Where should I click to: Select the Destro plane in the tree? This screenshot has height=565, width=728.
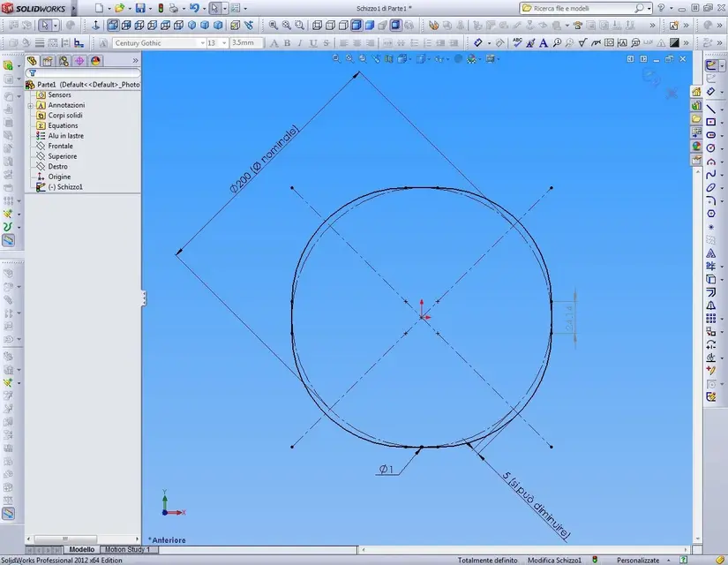point(57,166)
